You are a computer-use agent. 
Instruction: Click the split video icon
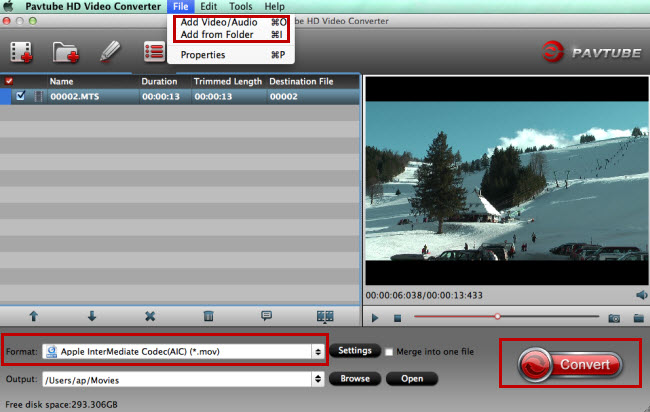coord(325,317)
